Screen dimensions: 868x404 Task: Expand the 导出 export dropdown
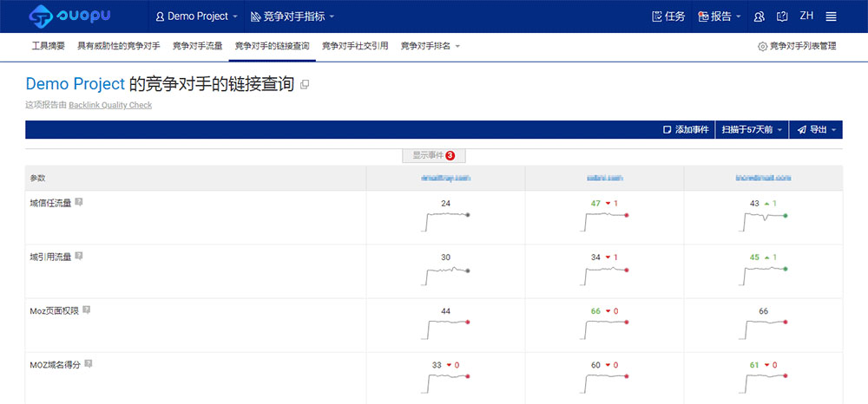tap(816, 130)
